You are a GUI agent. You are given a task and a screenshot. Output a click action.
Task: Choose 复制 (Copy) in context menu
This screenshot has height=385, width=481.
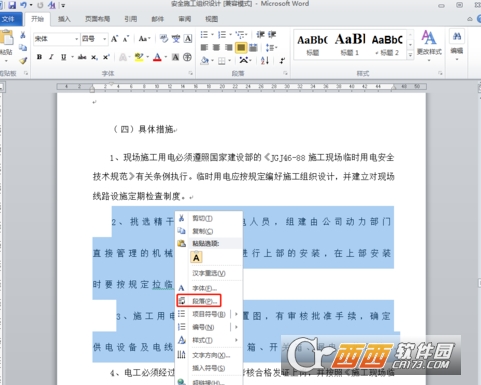click(x=209, y=231)
